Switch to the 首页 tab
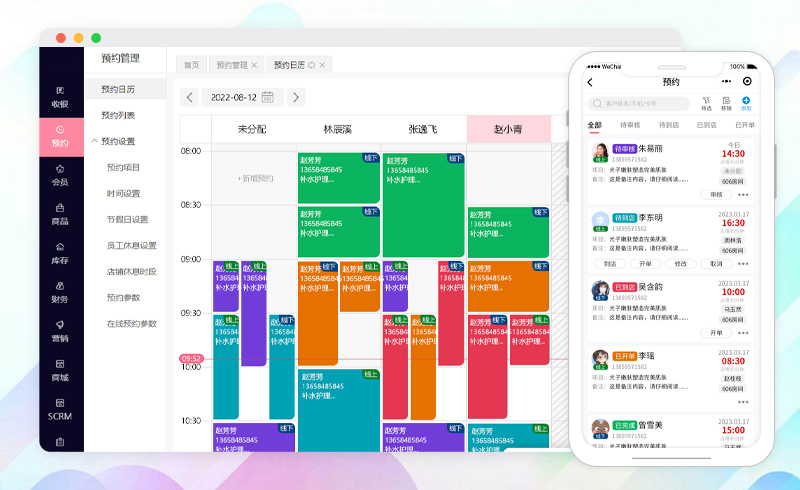800x490 pixels. tap(190, 65)
